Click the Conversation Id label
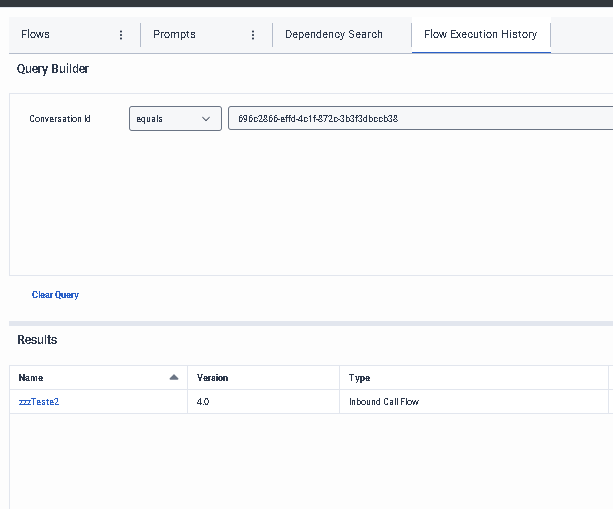613x509 pixels. [60, 119]
